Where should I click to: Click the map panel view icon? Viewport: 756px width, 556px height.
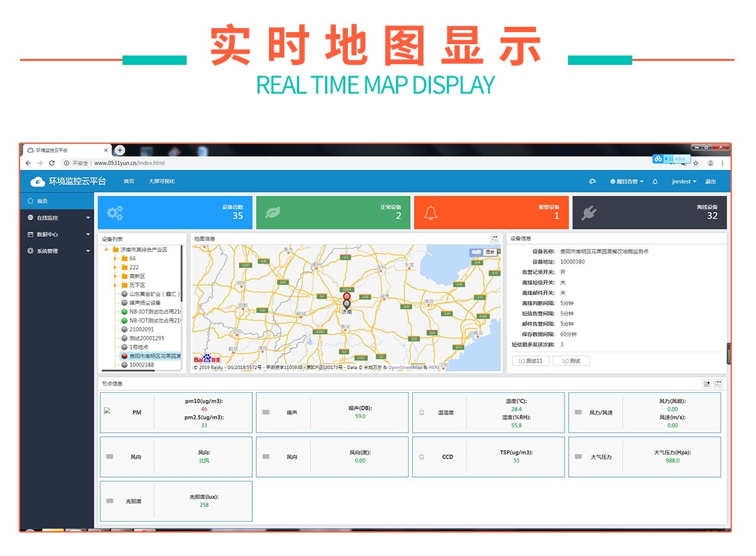point(494,238)
